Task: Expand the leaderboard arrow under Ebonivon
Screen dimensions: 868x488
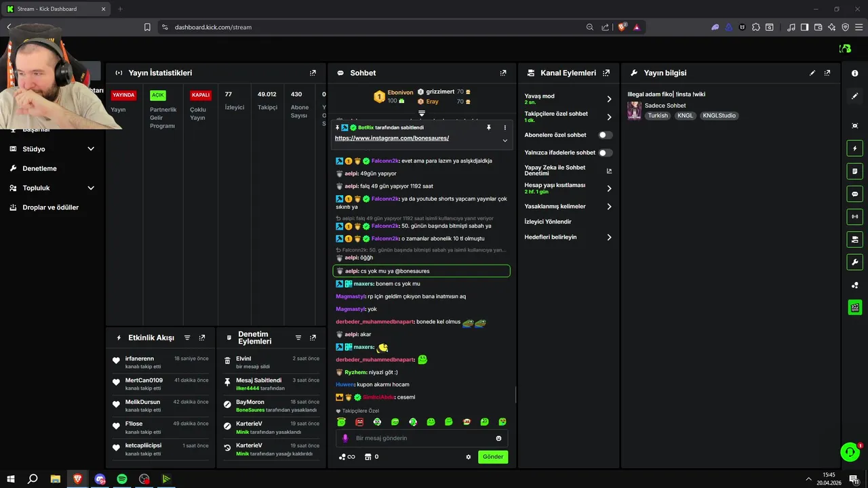Action: point(421,113)
